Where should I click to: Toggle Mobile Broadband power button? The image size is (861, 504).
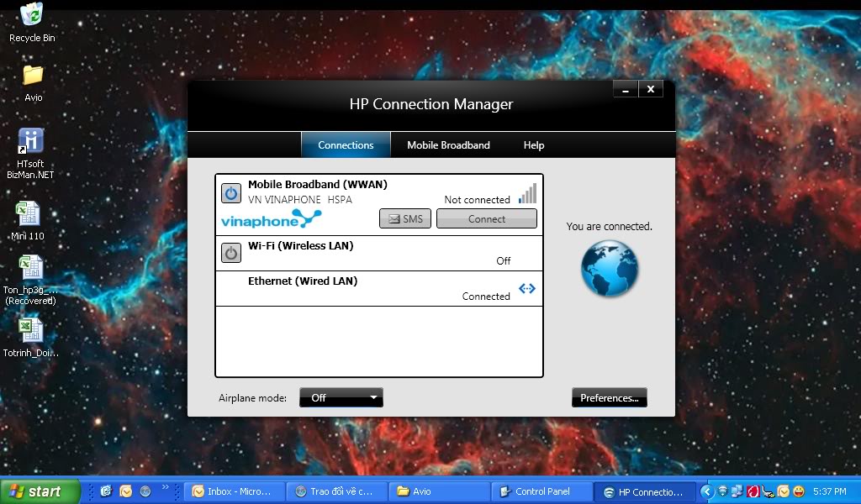pyautogui.click(x=231, y=193)
